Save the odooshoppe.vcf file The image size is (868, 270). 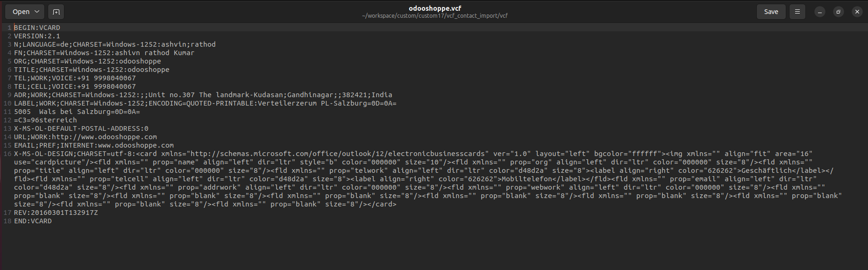[771, 12]
